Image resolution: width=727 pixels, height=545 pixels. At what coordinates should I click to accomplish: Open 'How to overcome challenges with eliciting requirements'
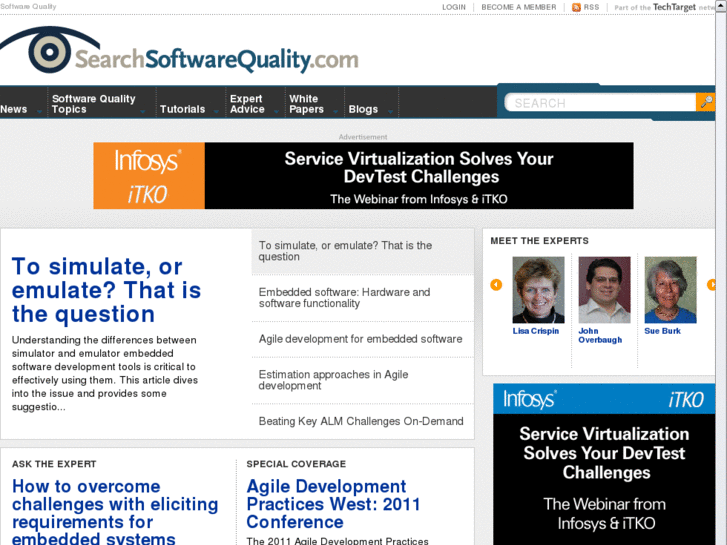(x=115, y=512)
